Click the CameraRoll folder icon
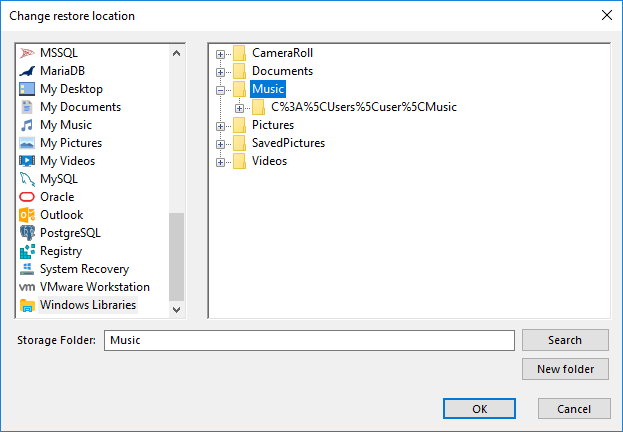Screen dimensions: 623x432 pyautogui.click(x=240, y=53)
